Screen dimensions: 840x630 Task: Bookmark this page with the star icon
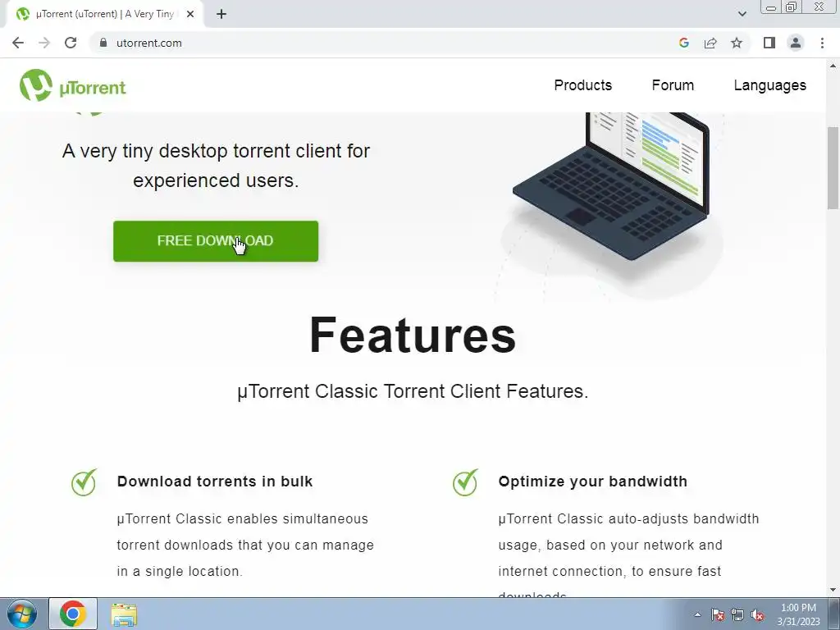pyautogui.click(x=737, y=43)
